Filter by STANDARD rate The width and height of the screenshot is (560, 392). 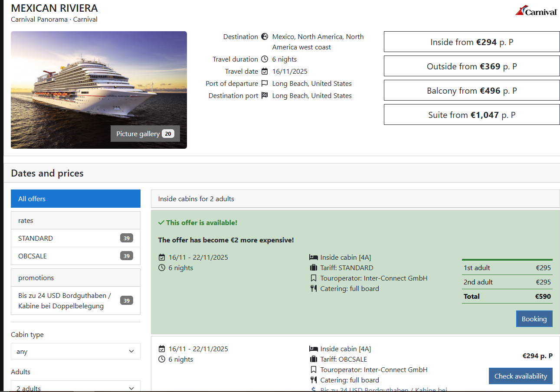pyautogui.click(x=75, y=238)
